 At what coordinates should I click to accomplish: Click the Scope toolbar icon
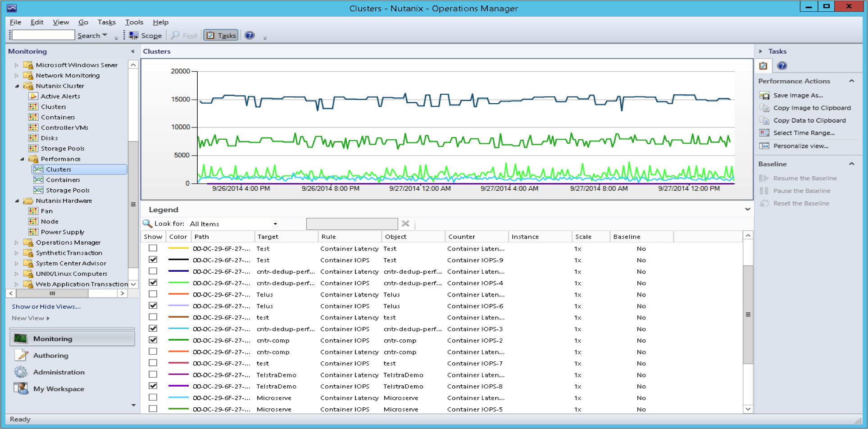[134, 35]
